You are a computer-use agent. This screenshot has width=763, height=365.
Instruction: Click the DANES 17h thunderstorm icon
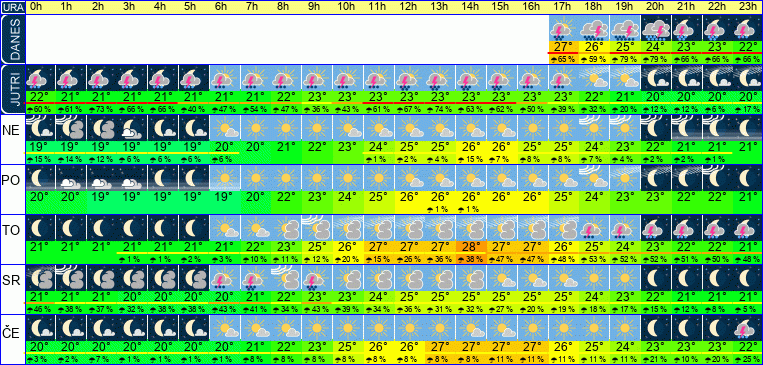563,28
